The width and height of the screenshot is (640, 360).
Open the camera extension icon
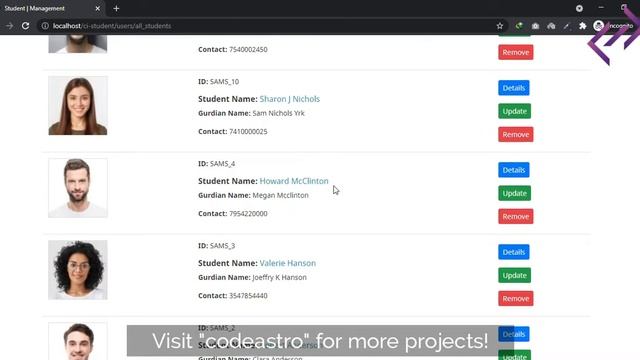(x=535, y=26)
